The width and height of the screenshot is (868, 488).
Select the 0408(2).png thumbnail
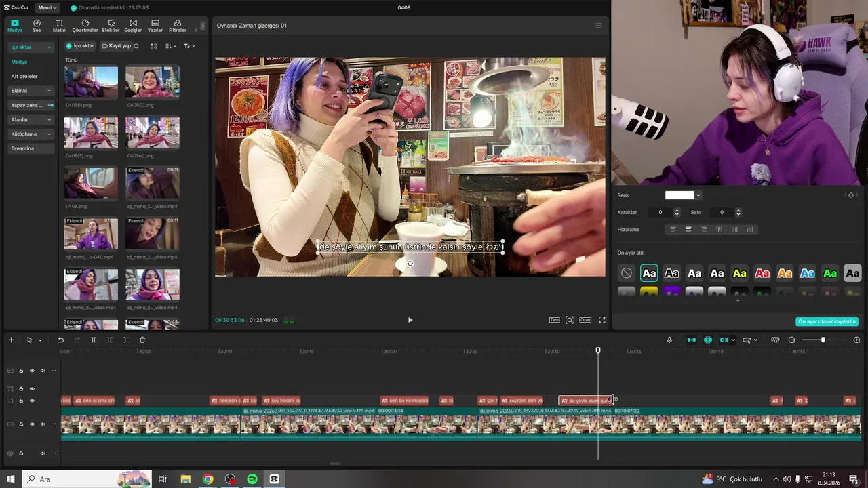153,82
